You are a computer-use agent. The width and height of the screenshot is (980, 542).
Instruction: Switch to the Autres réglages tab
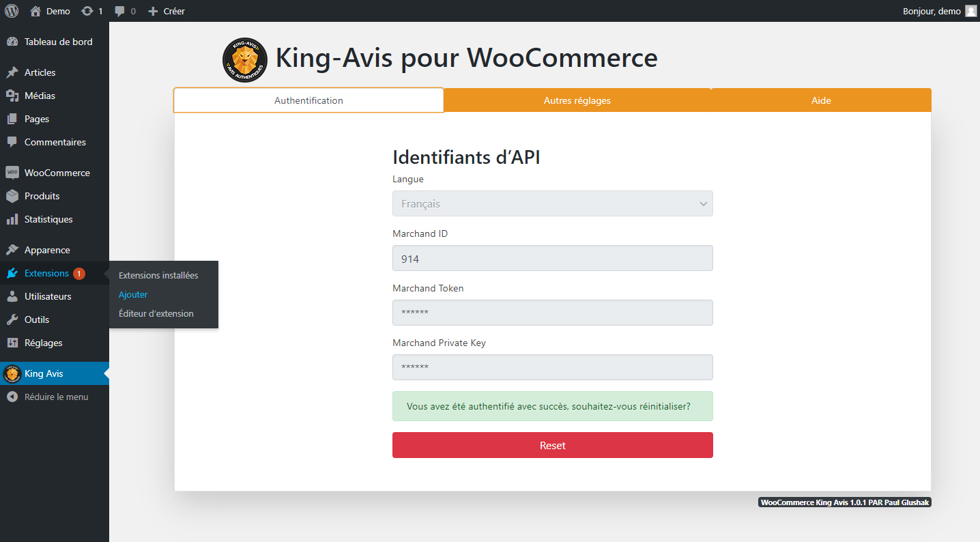[577, 100]
